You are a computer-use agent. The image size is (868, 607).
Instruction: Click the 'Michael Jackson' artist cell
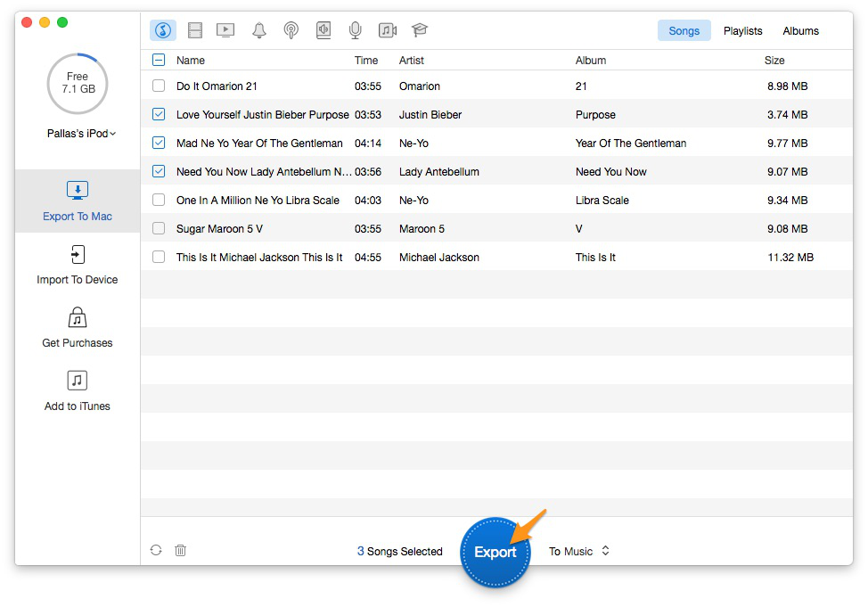click(439, 257)
